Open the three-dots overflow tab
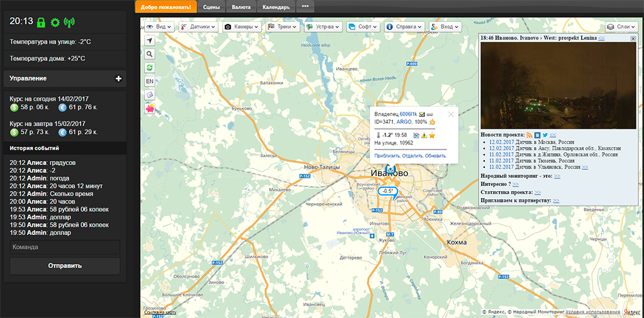The image size is (644, 318). [305, 7]
